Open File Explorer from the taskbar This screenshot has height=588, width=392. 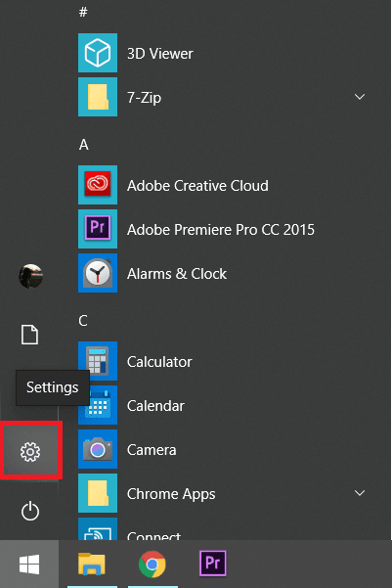[x=92, y=564]
